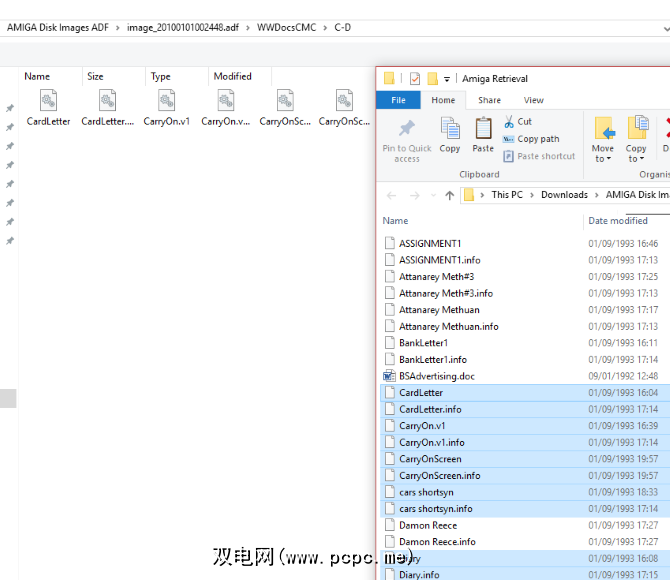Select the CardLetter file icon in C-D folder
670x580 pixels.
pos(48,100)
